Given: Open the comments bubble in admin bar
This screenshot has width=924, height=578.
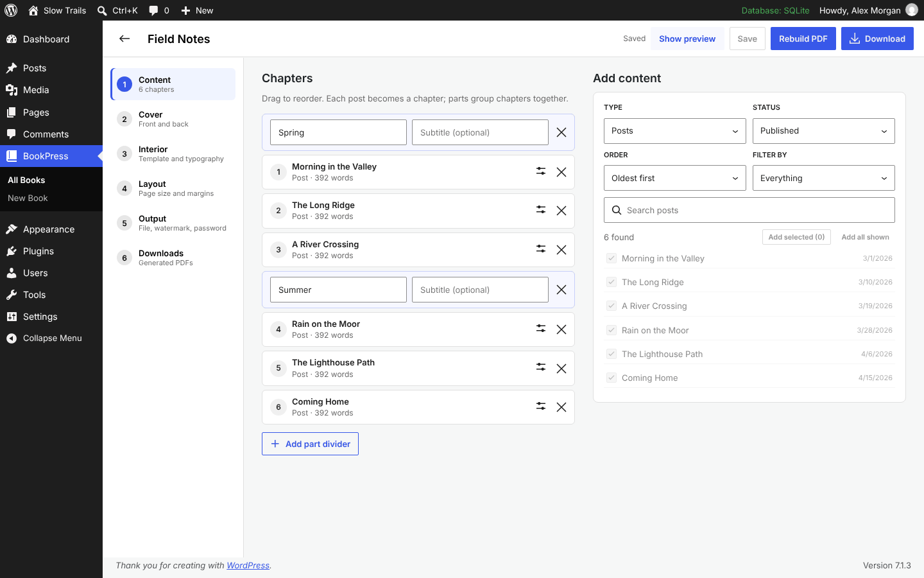Looking at the screenshot, I should point(159,10).
